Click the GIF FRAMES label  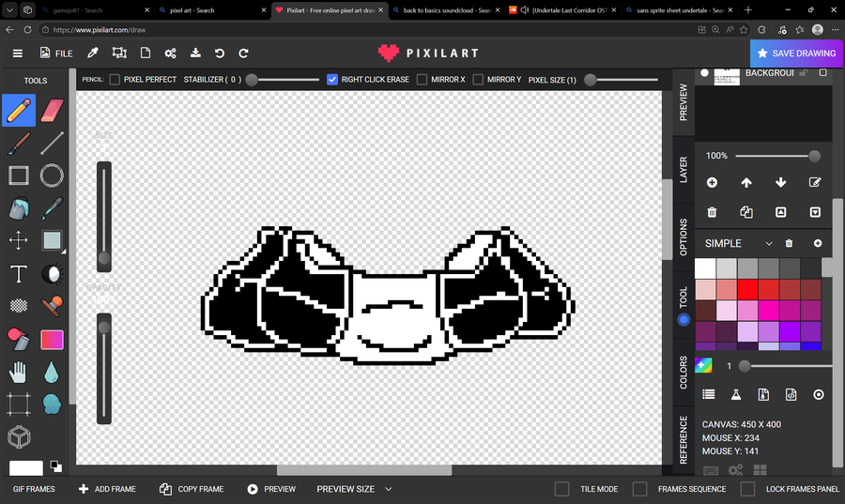click(x=34, y=489)
